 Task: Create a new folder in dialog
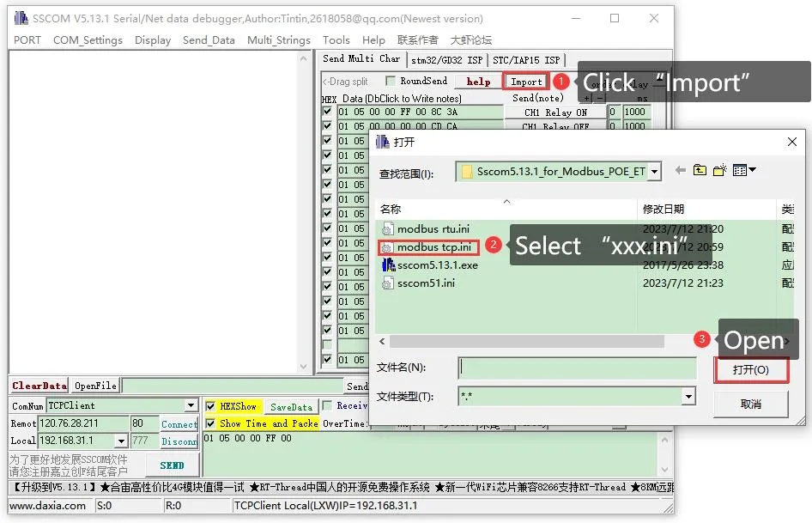[x=719, y=171]
